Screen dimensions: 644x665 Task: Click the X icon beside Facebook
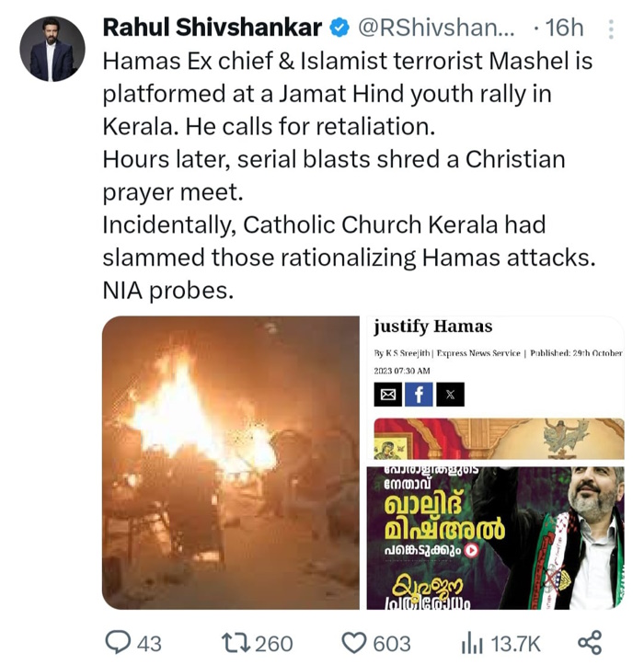pos(450,395)
